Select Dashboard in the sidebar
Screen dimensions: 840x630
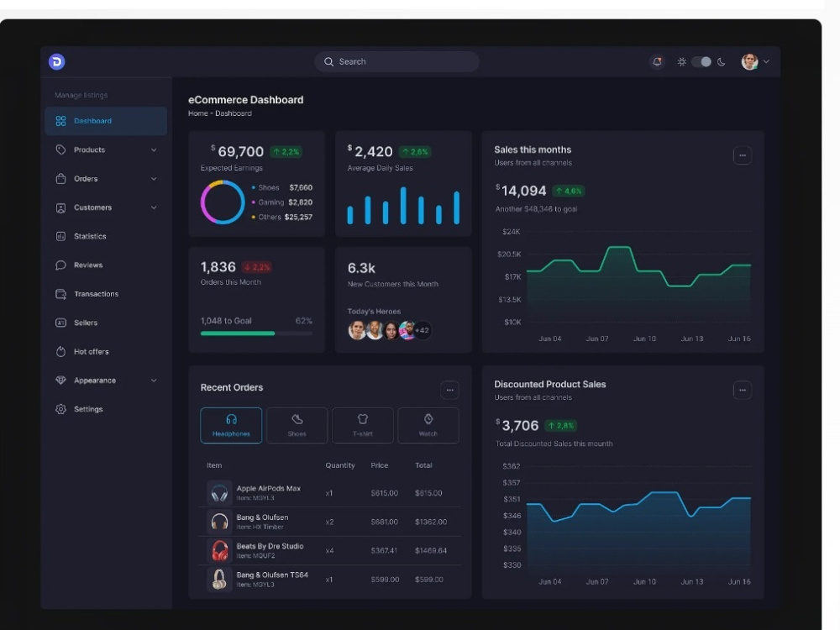tap(106, 121)
